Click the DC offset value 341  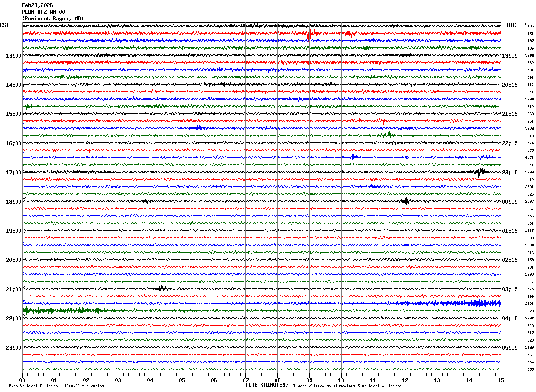click(530, 92)
